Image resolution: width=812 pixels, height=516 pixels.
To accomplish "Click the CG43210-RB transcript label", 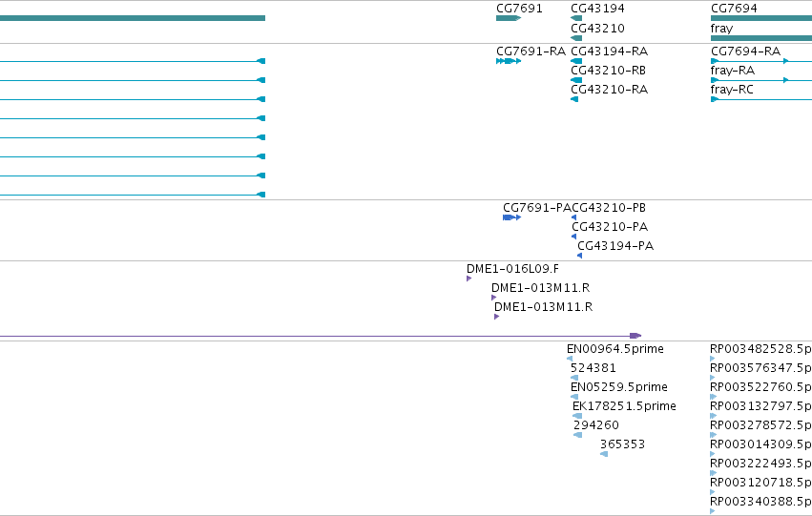I will tap(608, 71).
